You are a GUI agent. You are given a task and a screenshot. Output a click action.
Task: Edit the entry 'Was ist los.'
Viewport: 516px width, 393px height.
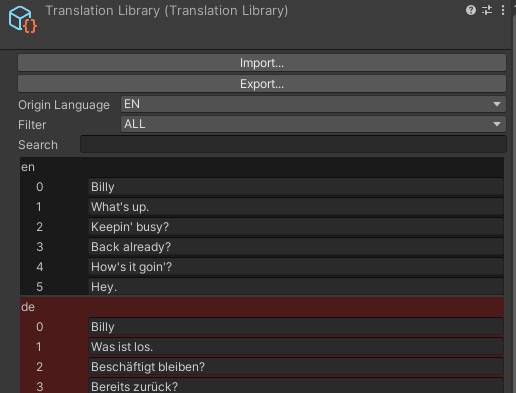[x=296, y=347]
